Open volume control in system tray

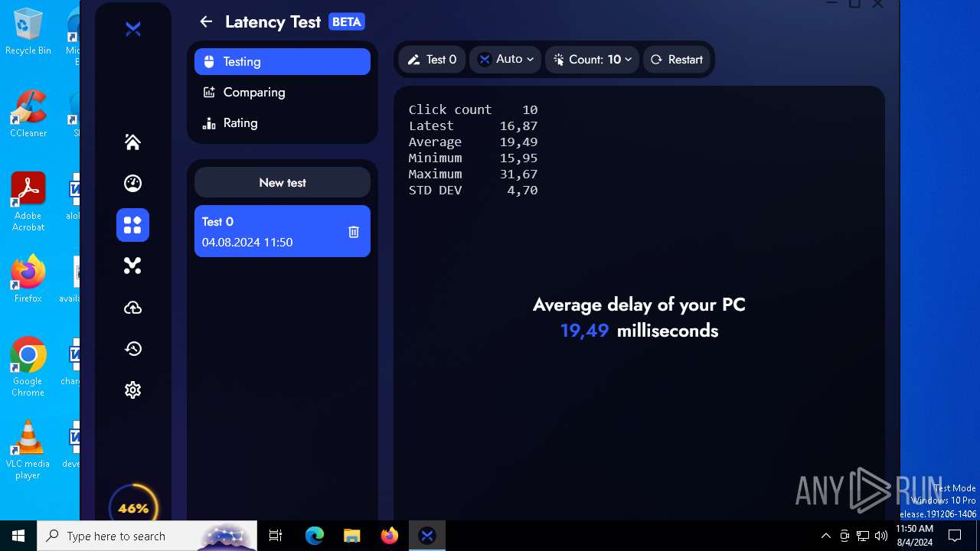click(881, 536)
